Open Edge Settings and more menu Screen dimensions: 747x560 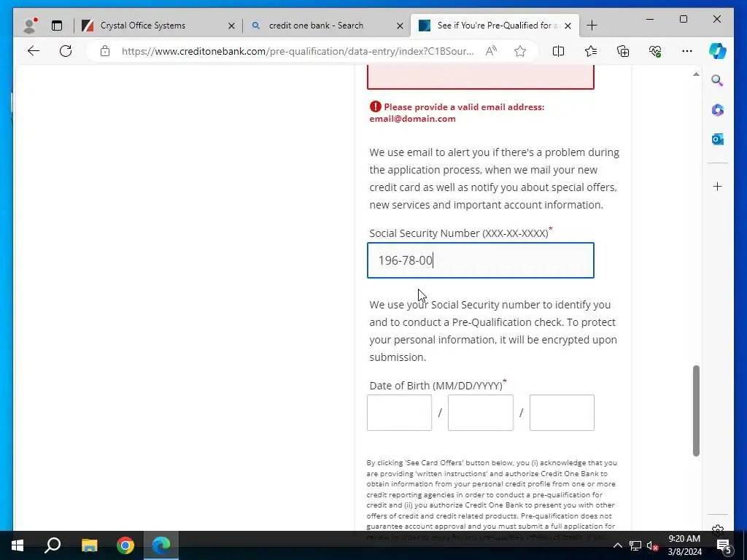[687, 51]
